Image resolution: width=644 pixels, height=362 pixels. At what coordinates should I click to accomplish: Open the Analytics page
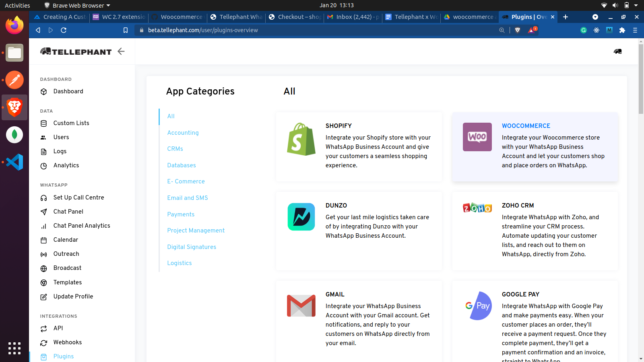(66, 165)
